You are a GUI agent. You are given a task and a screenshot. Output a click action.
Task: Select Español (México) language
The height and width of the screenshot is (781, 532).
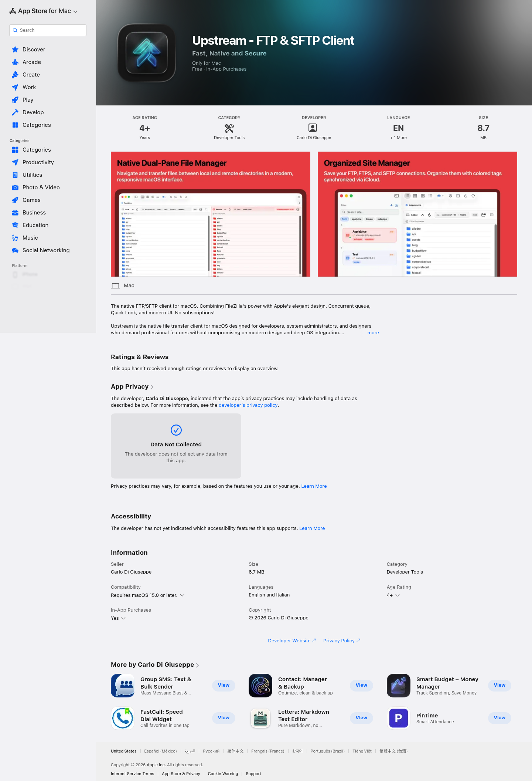[160, 751]
